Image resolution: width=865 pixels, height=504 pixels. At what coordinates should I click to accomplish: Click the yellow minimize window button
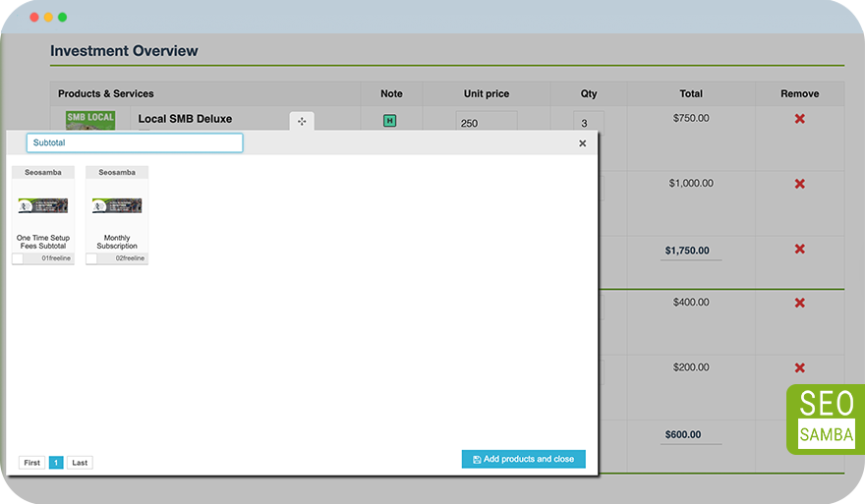point(48,17)
